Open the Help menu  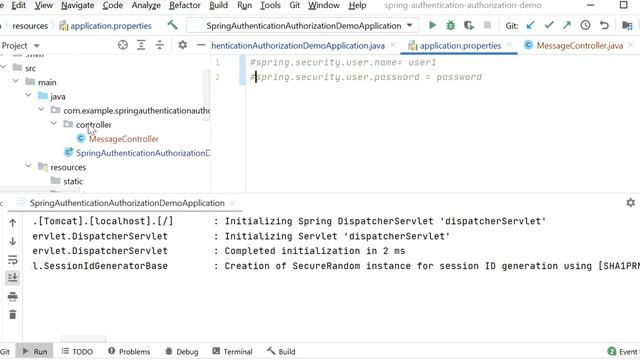tap(357, 5)
